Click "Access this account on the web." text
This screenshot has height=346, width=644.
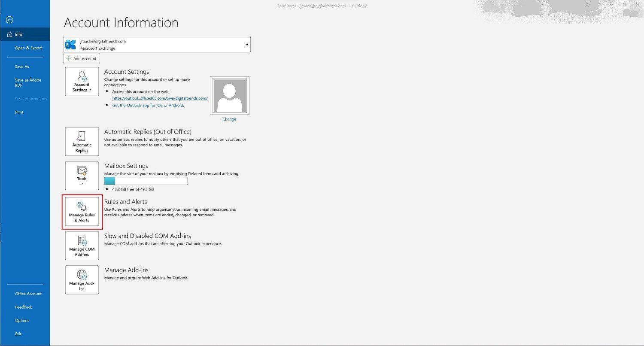pos(141,91)
